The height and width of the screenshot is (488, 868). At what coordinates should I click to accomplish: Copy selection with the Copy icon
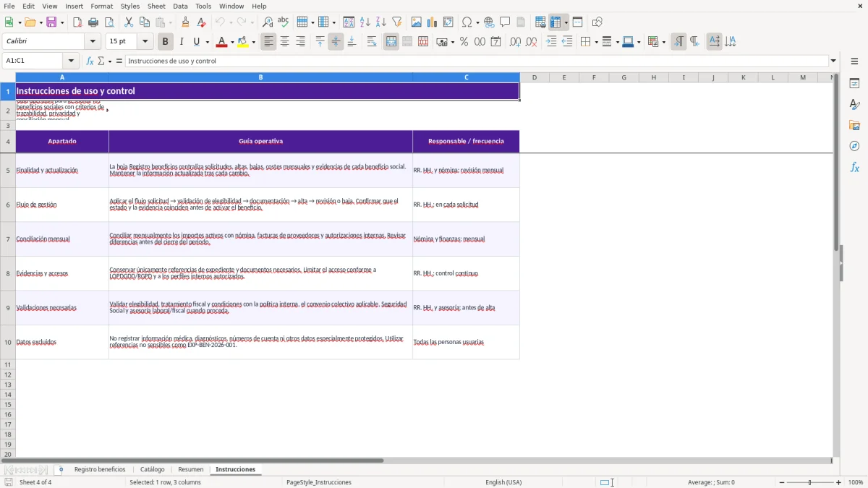[x=145, y=22]
